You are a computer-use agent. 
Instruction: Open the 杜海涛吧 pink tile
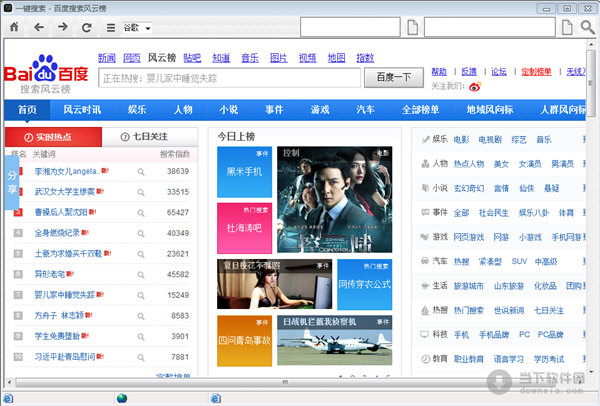245,228
